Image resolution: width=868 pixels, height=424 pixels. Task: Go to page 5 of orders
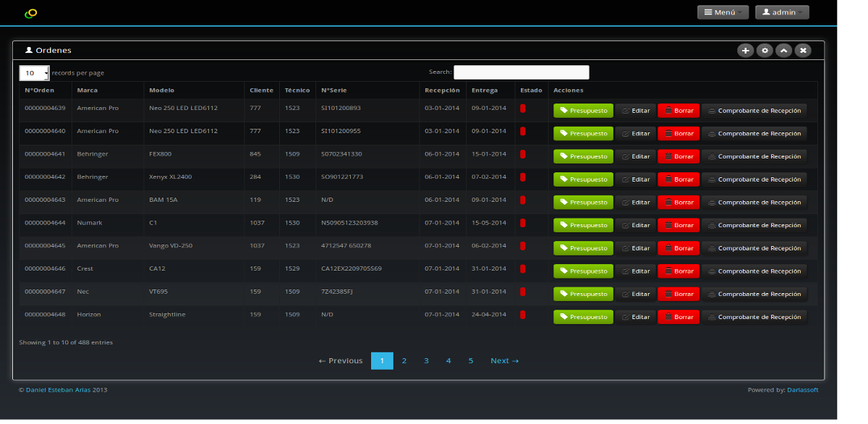[470, 361]
